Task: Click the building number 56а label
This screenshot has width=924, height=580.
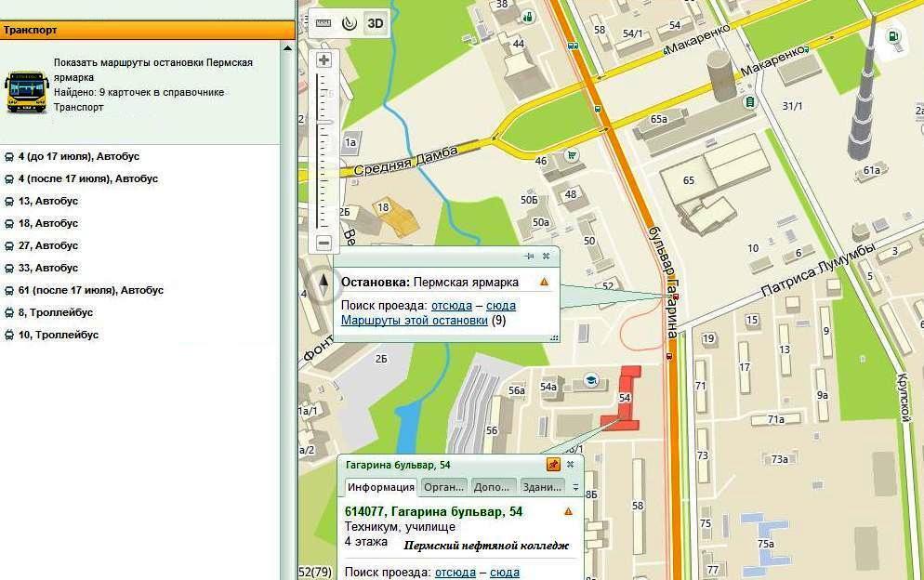Action: tap(517, 390)
